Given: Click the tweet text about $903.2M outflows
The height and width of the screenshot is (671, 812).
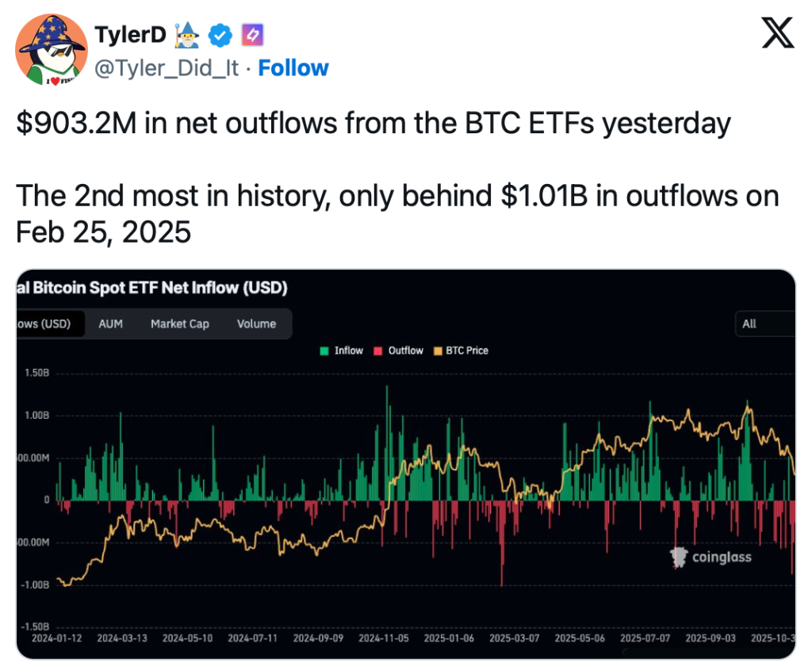Looking at the screenshot, I should tap(373, 124).
